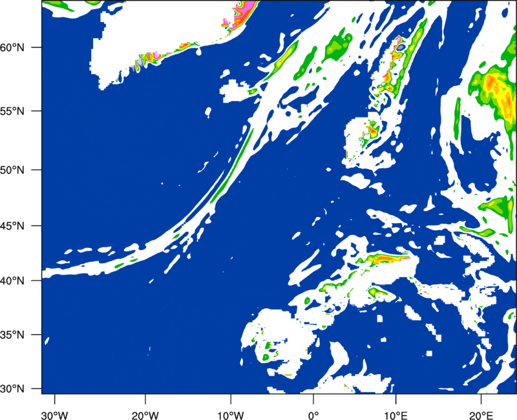Click the 20°W longitude label
The image size is (517, 420).
145,415
